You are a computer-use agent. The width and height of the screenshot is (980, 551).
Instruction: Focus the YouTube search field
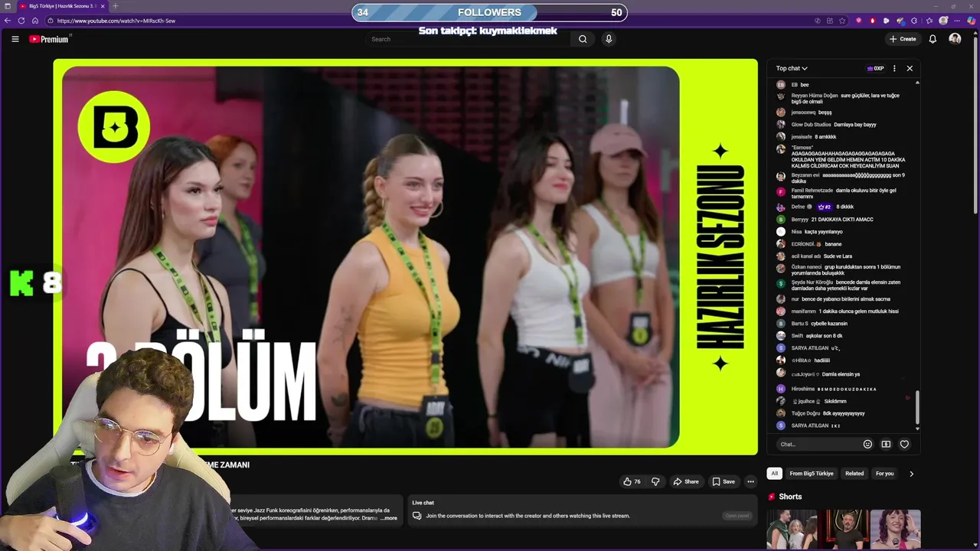coord(469,39)
